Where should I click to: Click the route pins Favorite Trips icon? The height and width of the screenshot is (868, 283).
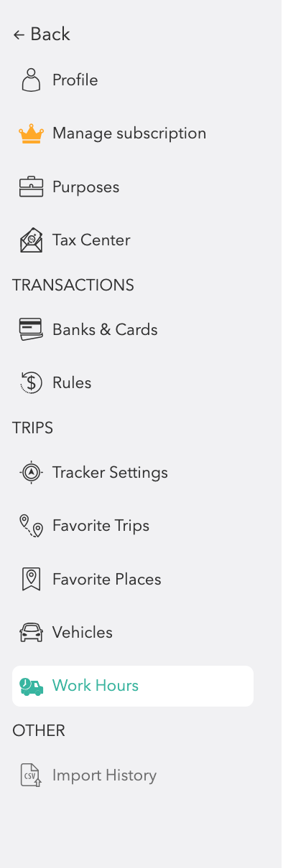point(31,526)
